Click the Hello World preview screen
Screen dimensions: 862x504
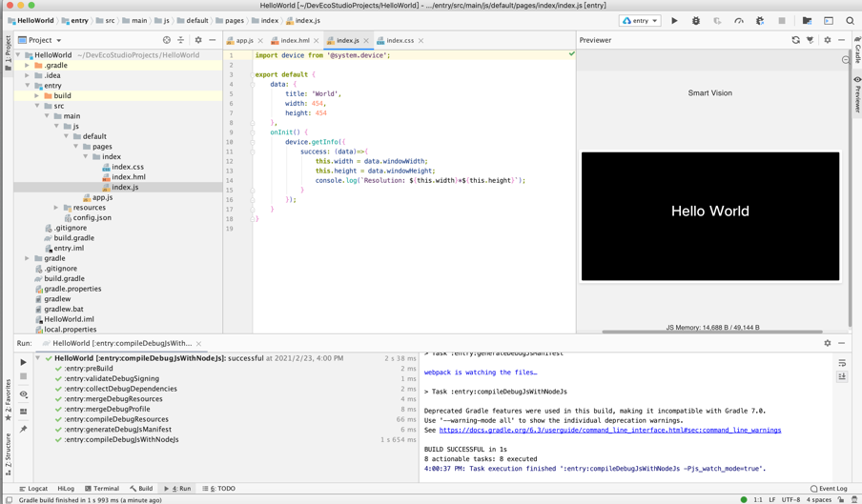(x=710, y=216)
